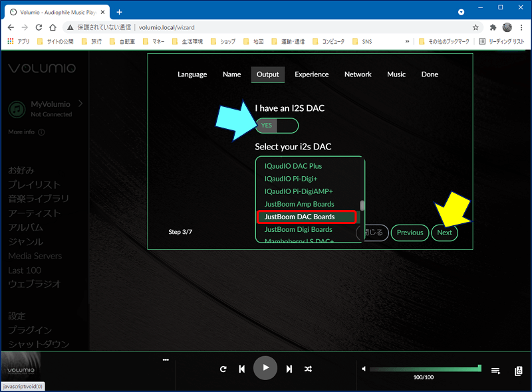
Task: Click the Volumio album art thumbnail
Action: tap(21, 367)
